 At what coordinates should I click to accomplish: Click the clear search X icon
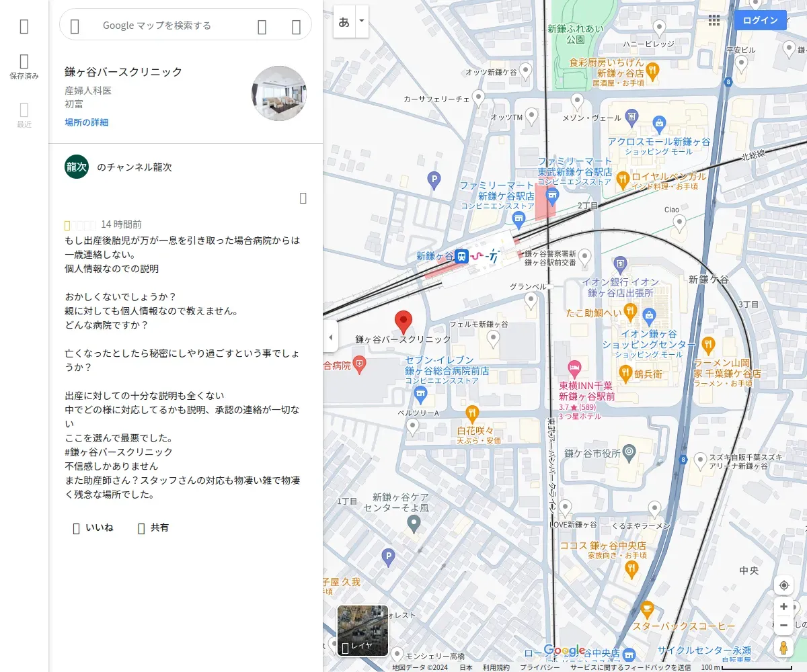coord(296,26)
